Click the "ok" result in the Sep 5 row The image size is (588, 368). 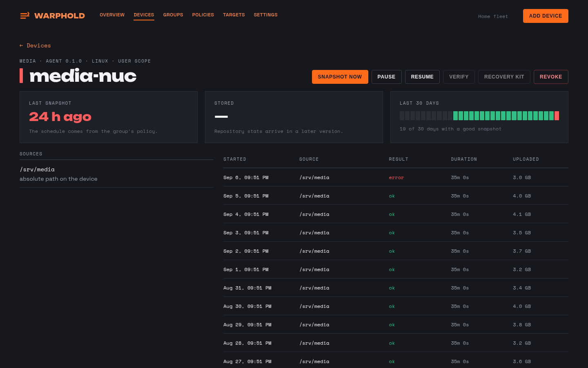point(392,196)
